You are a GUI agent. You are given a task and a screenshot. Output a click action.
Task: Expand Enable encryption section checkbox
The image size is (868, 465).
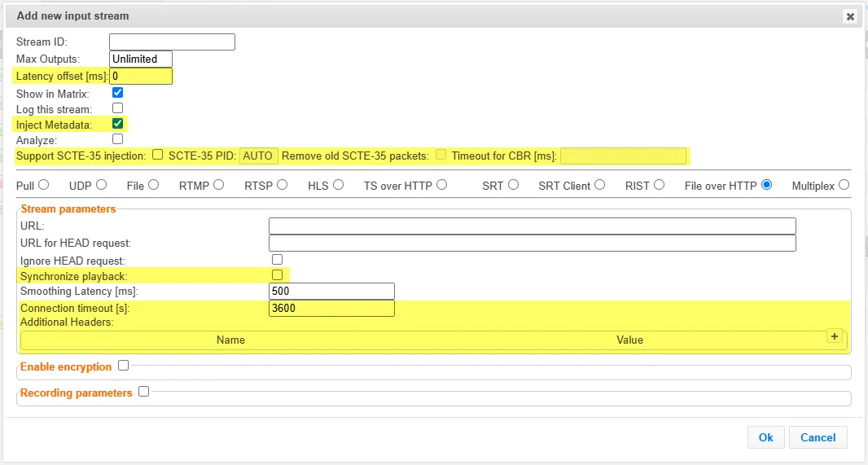[x=124, y=366]
